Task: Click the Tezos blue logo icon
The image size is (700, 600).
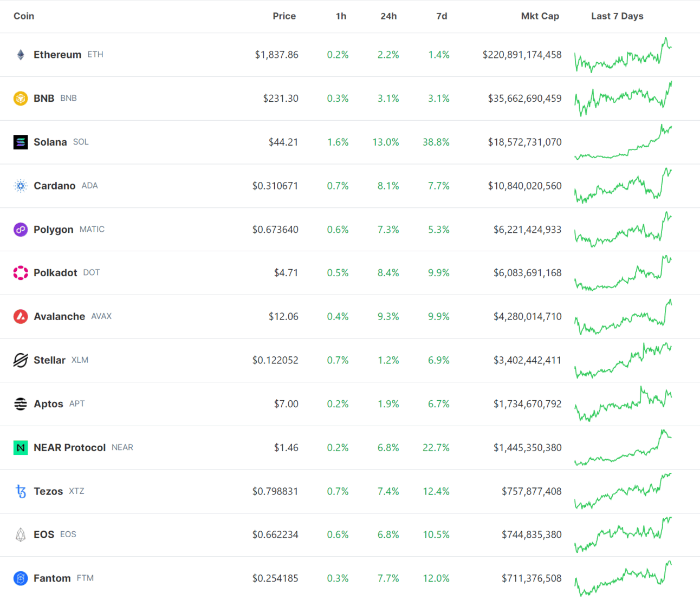Action: (x=21, y=491)
